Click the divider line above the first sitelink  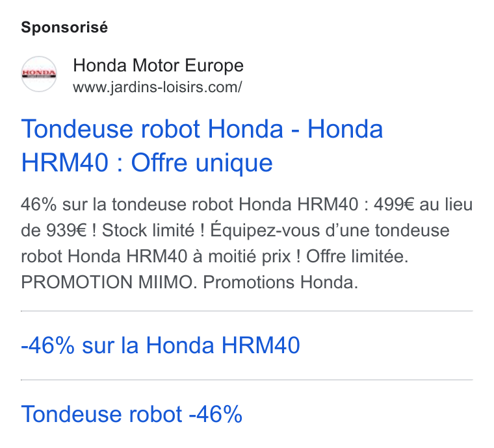(x=247, y=311)
